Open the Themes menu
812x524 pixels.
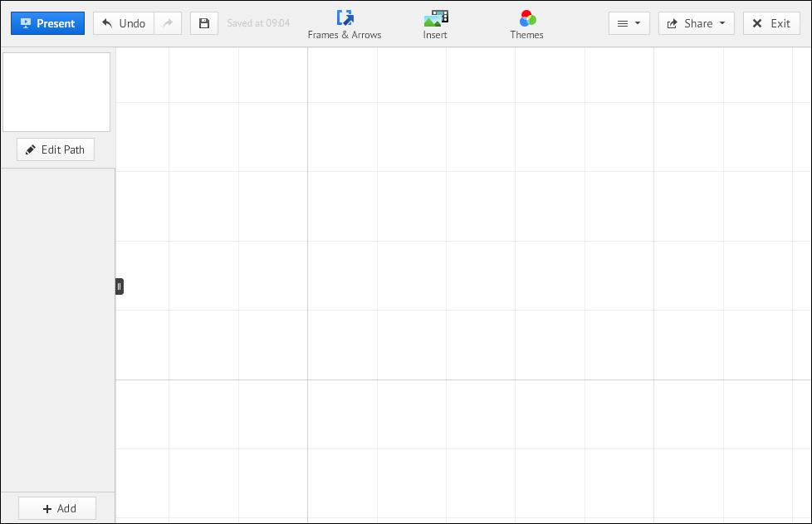click(x=526, y=24)
